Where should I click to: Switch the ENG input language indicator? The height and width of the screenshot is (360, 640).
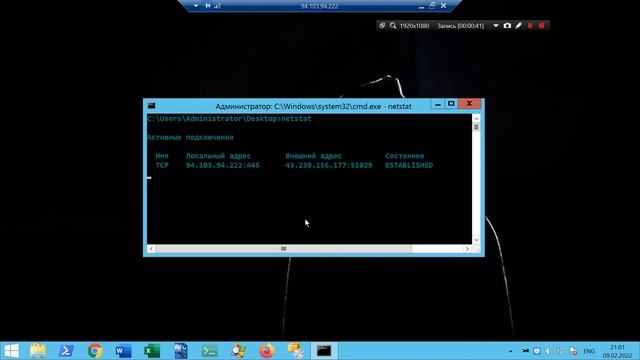coord(589,351)
